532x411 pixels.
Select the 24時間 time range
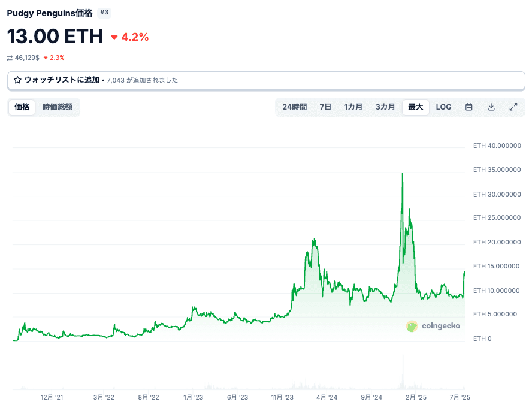294,107
